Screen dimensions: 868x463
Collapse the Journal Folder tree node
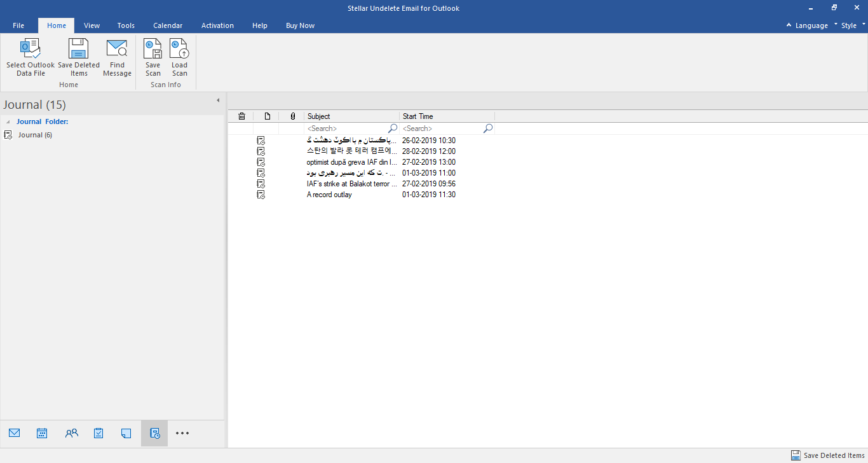(x=8, y=121)
